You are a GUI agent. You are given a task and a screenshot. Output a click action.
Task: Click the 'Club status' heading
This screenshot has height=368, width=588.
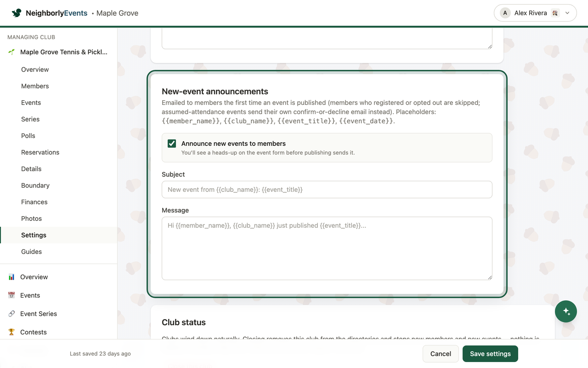pyautogui.click(x=184, y=322)
